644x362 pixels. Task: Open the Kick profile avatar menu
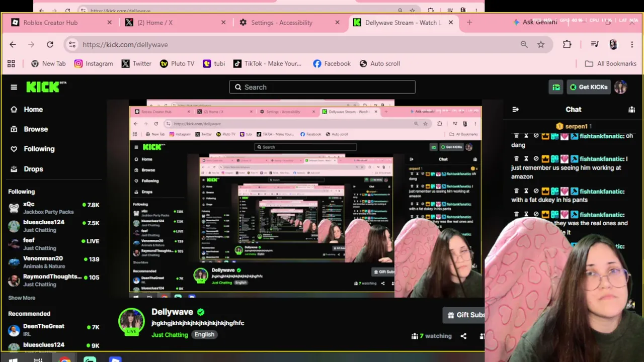pyautogui.click(x=620, y=87)
